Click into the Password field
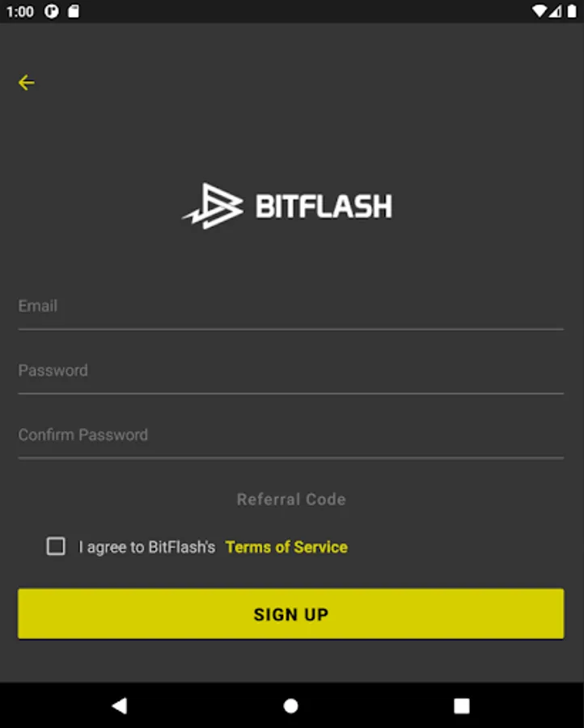The image size is (584, 728). tap(290, 371)
